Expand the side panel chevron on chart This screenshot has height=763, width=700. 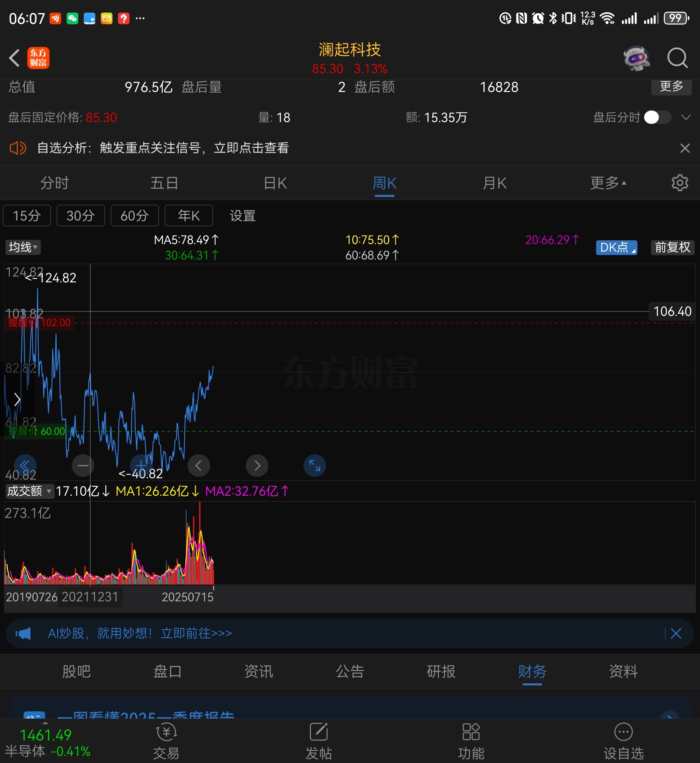(x=17, y=399)
